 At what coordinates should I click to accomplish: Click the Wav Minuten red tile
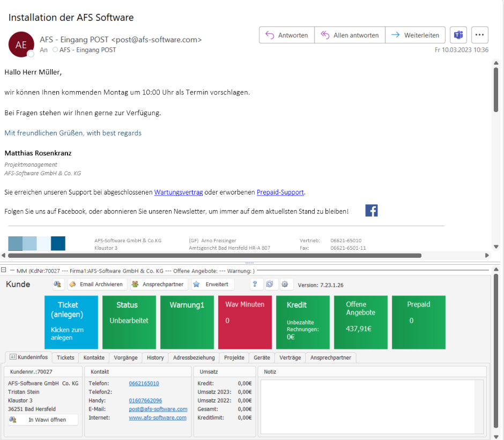(244, 323)
